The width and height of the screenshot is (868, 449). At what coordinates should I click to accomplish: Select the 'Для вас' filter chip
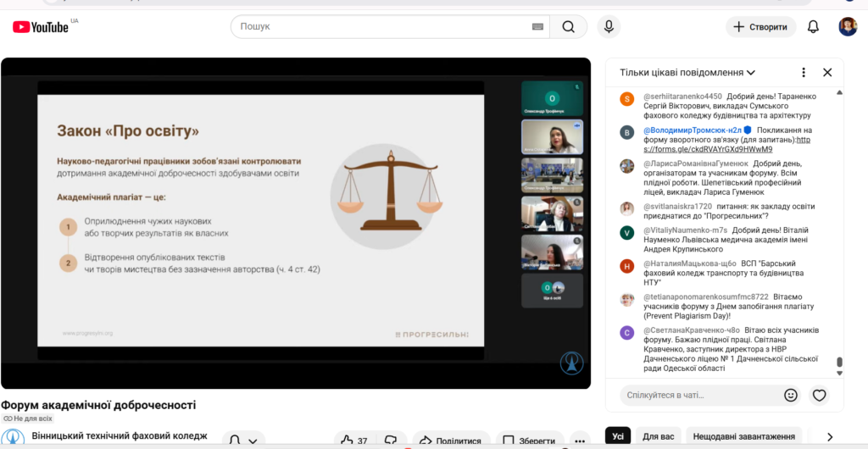tap(659, 436)
